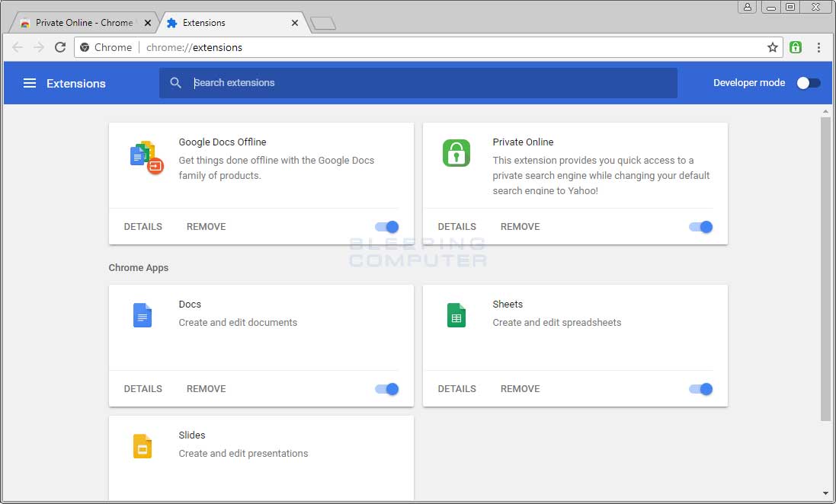This screenshot has width=836, height=504.
Task: Turn off the Sheets app toggle
Action: click(x=700, y=389)
